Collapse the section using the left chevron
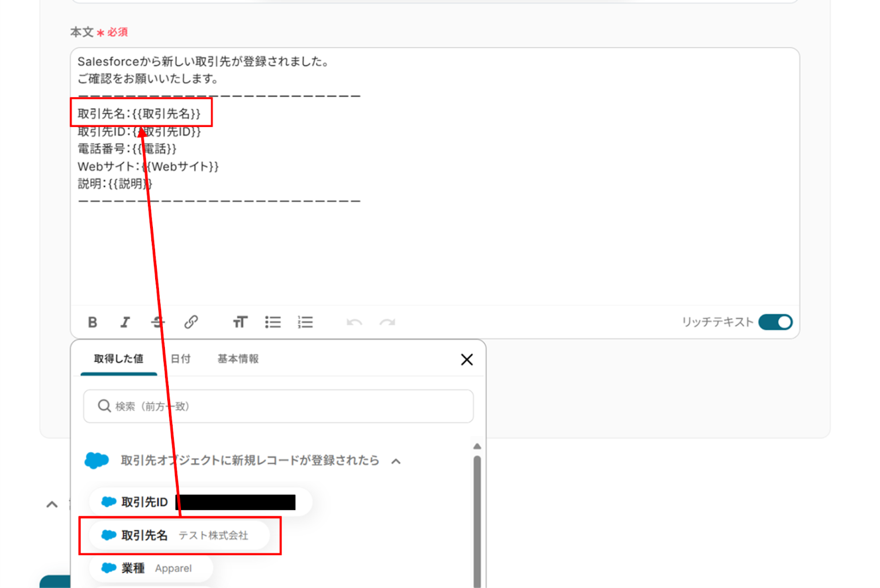Screen dimensions: 880x588 (x=52, y=504)
